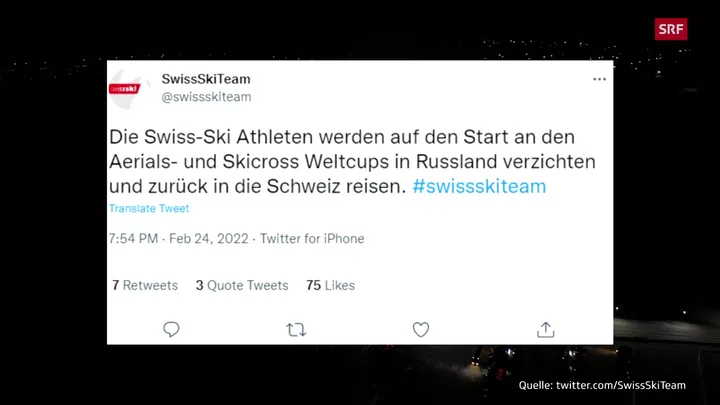Image resolution: width=720 pixels, height=405 pixels.
Task: Open the three-dot more options menu
Action: 599,79
